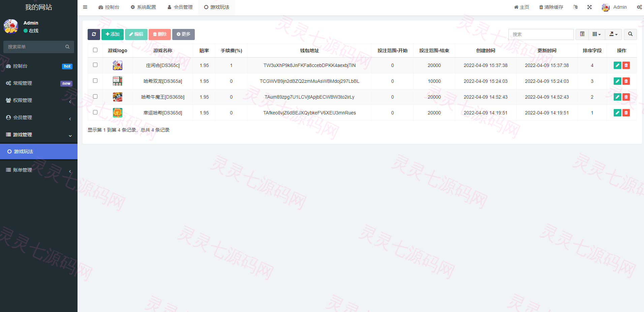Check the select-all checkbox in table header
Viewport: 644px width, 312px height.
click(95, 50)
